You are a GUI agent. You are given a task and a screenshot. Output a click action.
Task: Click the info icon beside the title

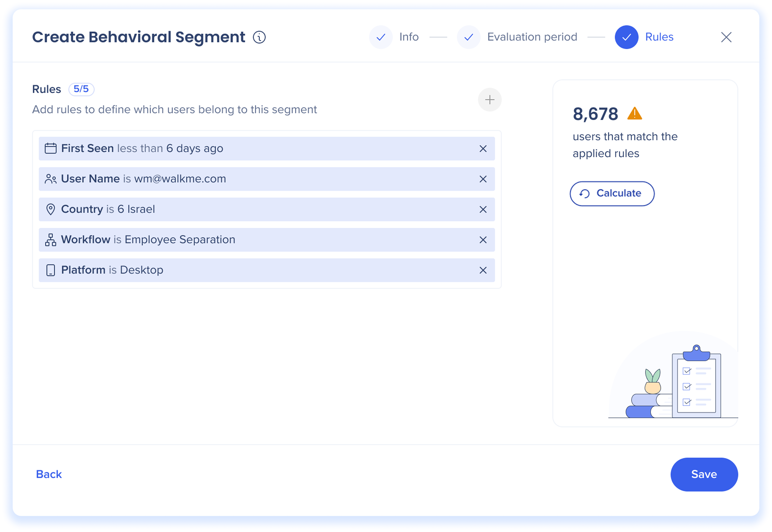click(259, 37)
